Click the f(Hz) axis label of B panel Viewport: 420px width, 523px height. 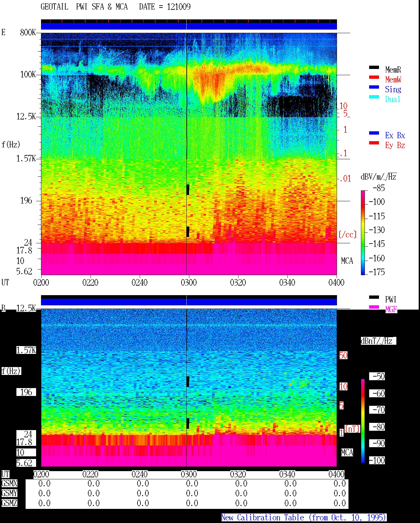[x=11, y=371]
